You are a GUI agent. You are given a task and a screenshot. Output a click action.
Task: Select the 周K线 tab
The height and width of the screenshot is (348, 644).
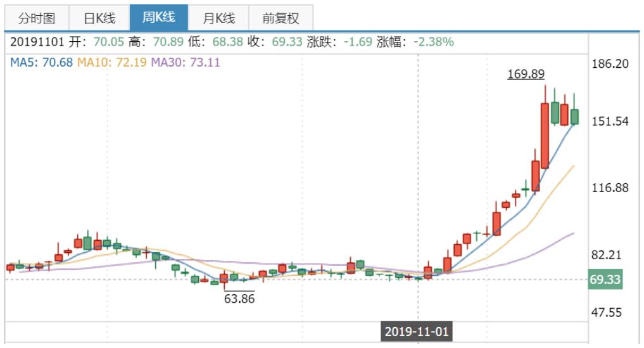[x=159, y=17]
